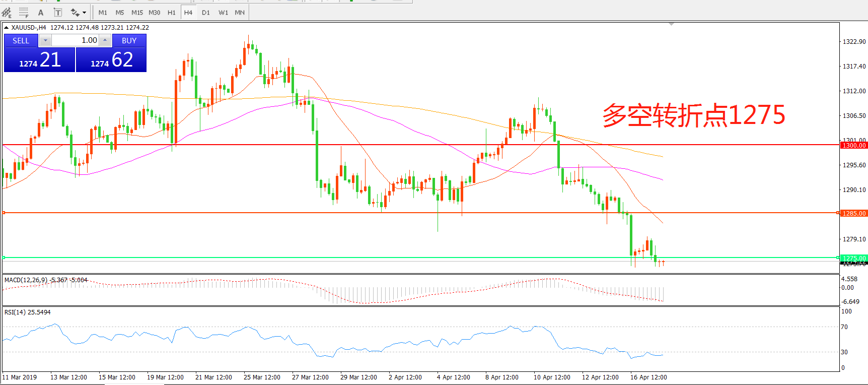The image size is (868, 385).
Task: Select the Fibonacci Retracement tool
Action: click(x=24, y=12)
